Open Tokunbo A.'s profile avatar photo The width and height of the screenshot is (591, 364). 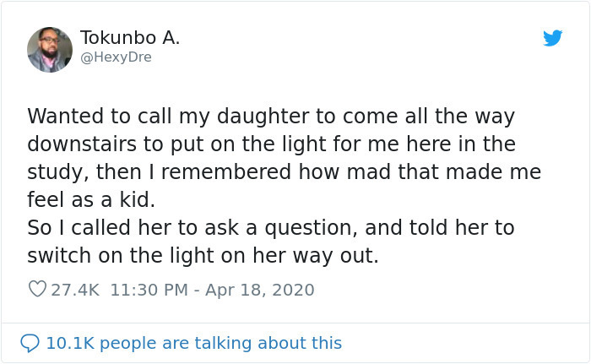pos(50,49)
